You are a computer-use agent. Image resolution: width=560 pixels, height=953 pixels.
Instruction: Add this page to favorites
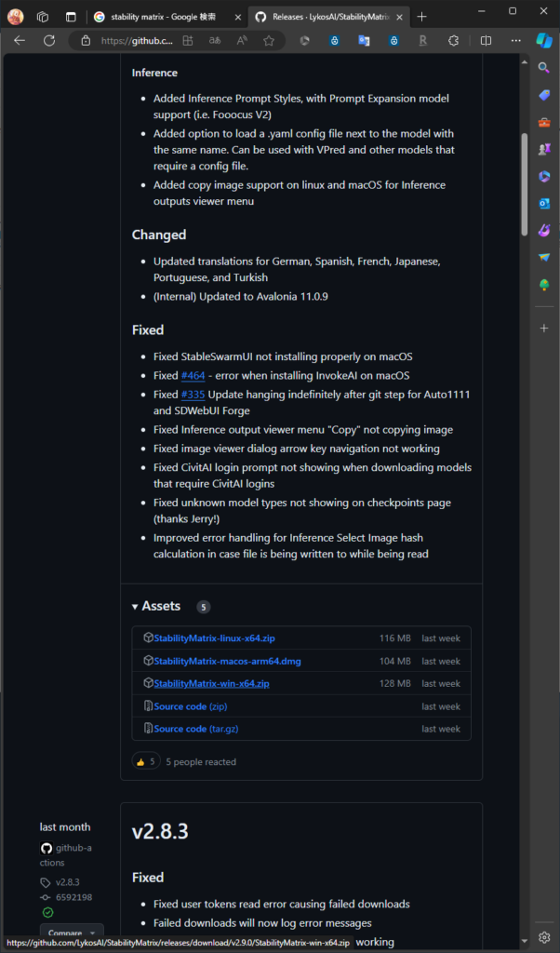(x=269, y=41)
